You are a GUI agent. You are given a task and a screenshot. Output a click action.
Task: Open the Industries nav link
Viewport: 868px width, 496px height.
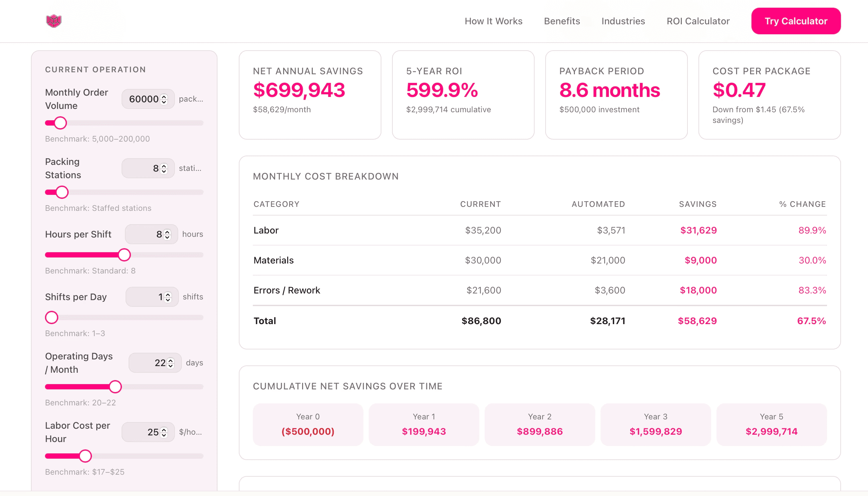pos(623,21)
